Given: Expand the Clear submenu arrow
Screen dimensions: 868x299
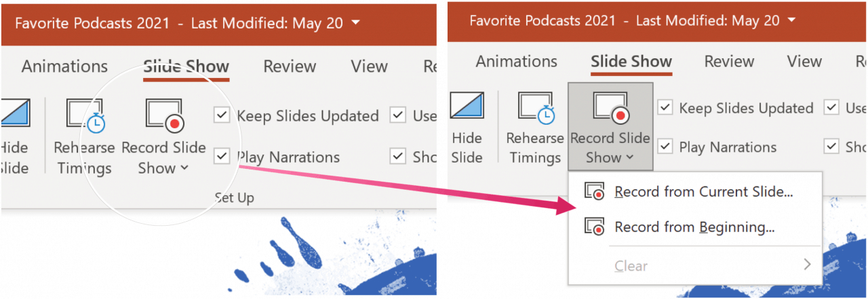Looking at the screenshot, I should [807, 265].
